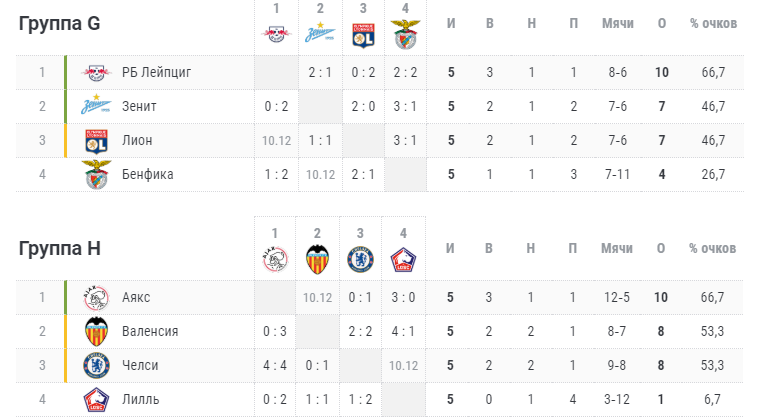Open the Аякс team link
Image resolution: width=767 pixels, height=420 pixels.
click(x=136, y=297)
